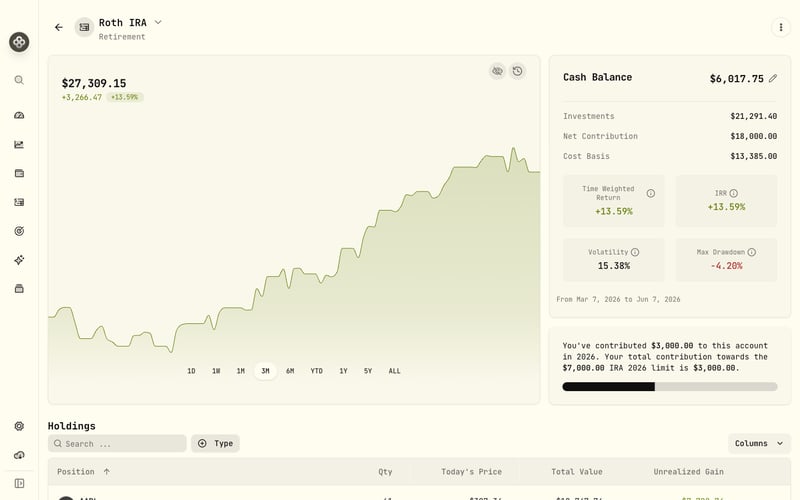Open the chart history clock icon

[x=517, y=71]
